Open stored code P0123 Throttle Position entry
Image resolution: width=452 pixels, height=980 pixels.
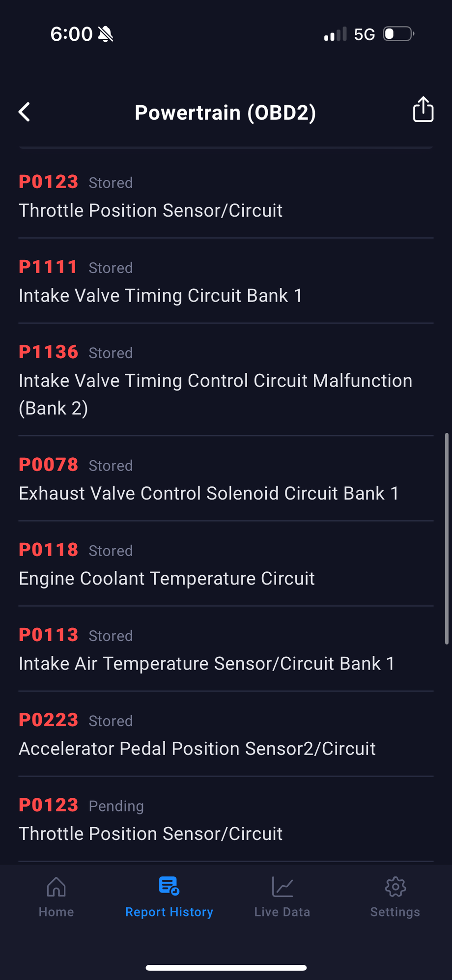pos(226,196)
